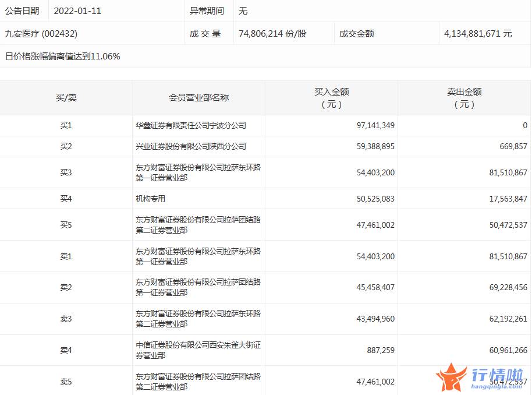Image resolution: width=532 pixels, height=395 pixels.
Task: Select the 卖4 row label
Action: [x=66, y=350]
